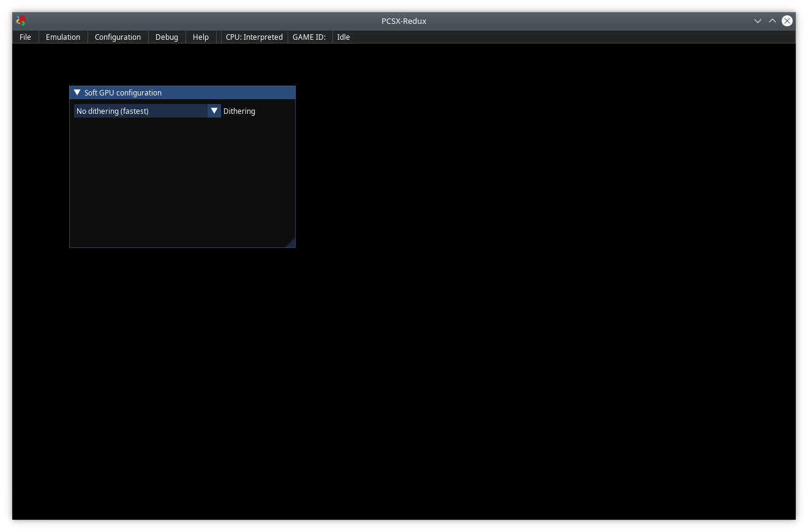The width and height of the screenshot is (808, 532).
Task: Open the Emulation menu
Action: click(62, 37)
